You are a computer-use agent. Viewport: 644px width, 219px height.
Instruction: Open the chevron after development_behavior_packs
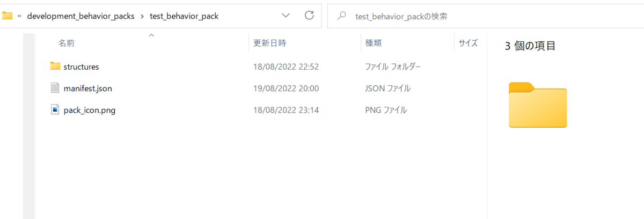[142, 16]
